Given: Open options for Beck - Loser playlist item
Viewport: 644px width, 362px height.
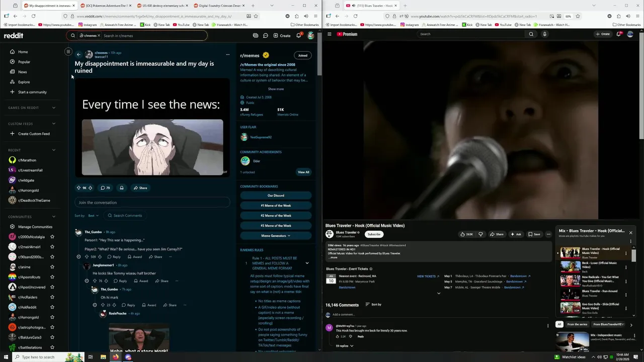Looking at the screenshot, I should tap(626, 267).
